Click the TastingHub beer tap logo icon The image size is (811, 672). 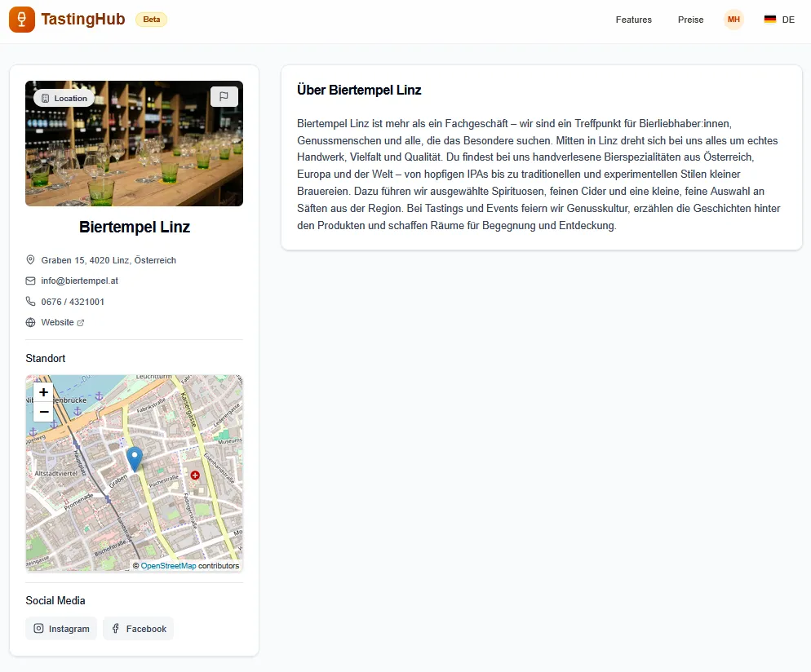[20, 19]
